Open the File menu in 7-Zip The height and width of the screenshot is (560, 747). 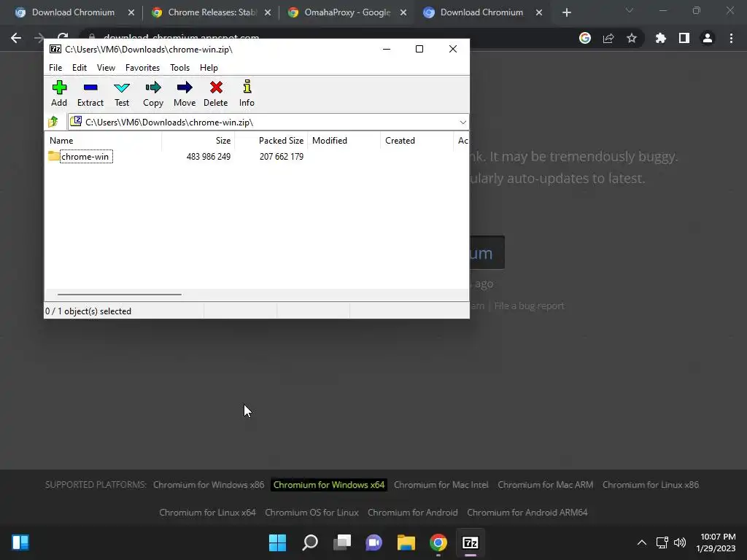pos(55,68)
